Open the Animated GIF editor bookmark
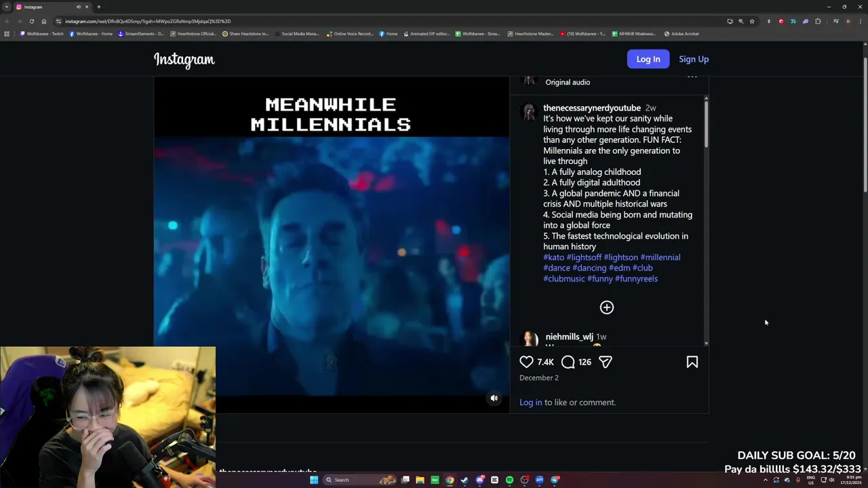 pos(427,34)
